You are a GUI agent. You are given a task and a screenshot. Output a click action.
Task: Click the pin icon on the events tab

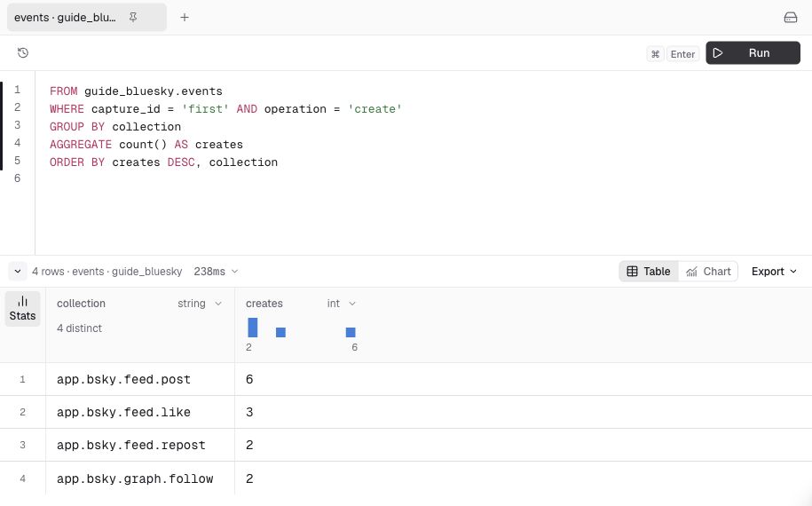pos(133,18)
